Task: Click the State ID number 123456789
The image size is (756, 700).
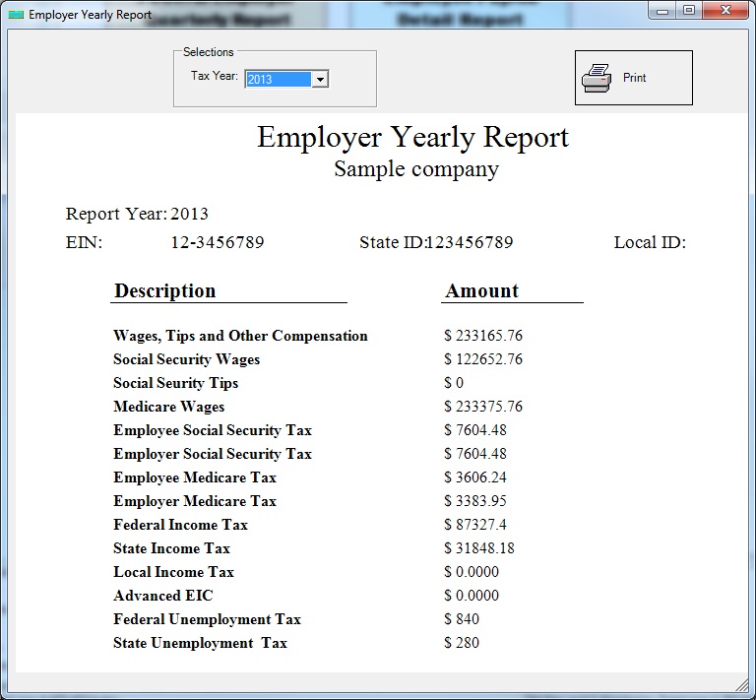Action: coord(470,242)
